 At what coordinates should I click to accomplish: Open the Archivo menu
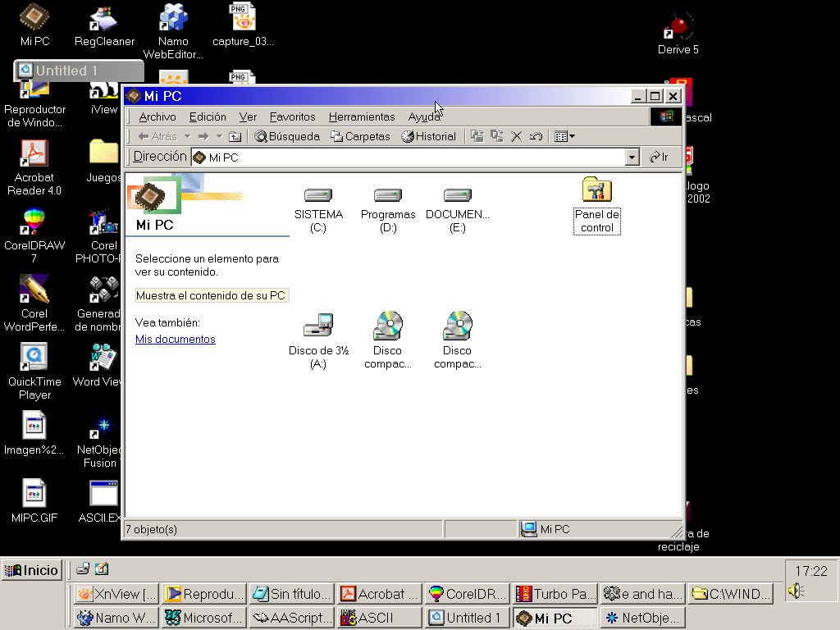tap(157, 116)
